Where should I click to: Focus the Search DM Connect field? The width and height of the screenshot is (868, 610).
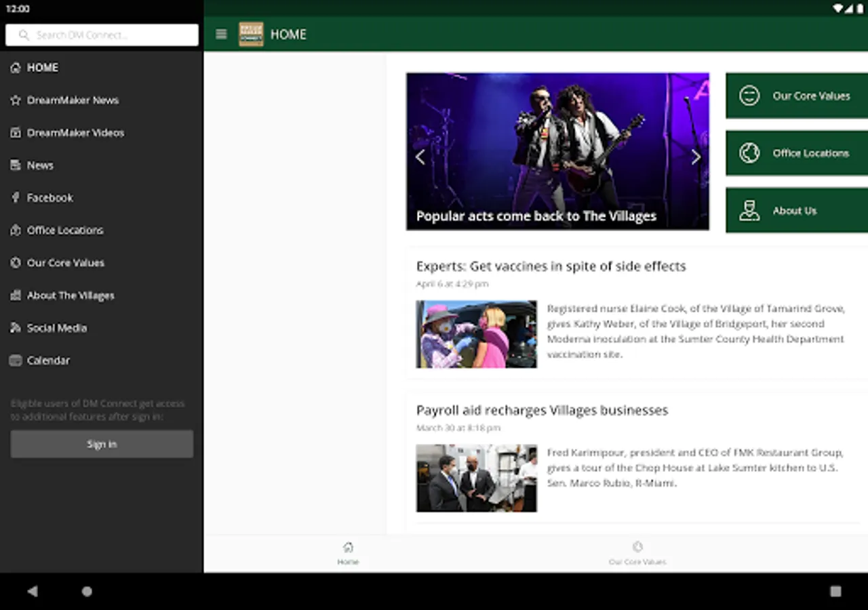[102, 35]
